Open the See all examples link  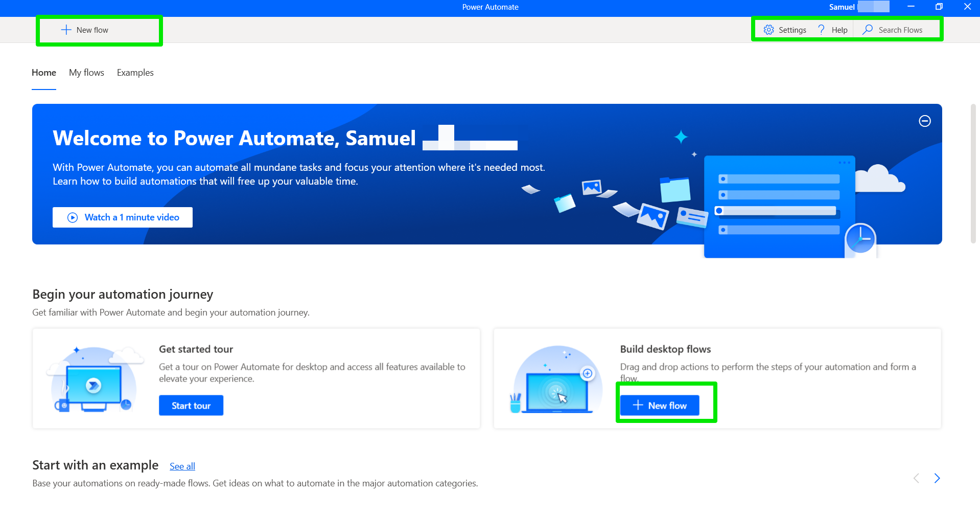point(182,466)
